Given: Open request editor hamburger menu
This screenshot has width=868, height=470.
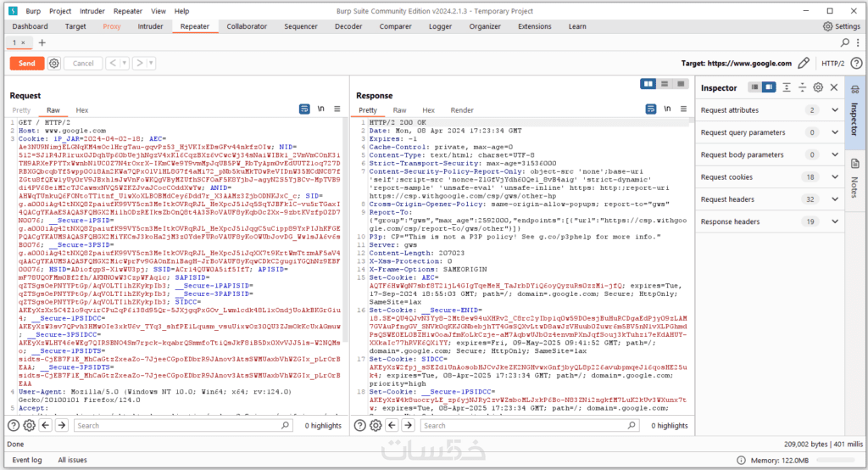Looking at the screenshot, I should [x=337, y=109].
